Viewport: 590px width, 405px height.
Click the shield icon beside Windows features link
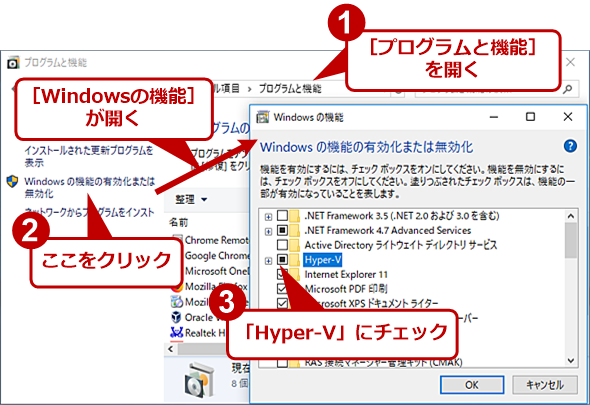pos(12,181)
